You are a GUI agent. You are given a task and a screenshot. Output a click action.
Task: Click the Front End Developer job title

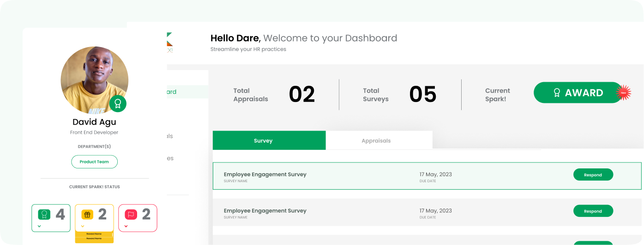[x=94, y=132]
